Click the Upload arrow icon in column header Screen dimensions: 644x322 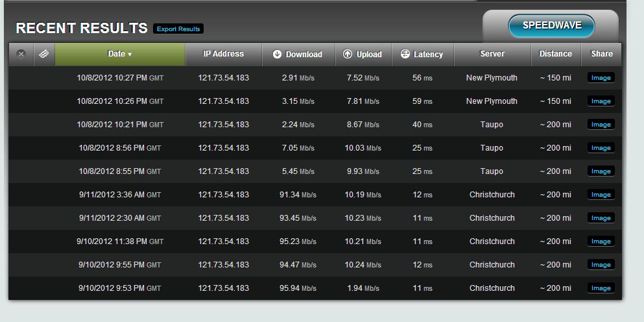(x=348, y=54)
